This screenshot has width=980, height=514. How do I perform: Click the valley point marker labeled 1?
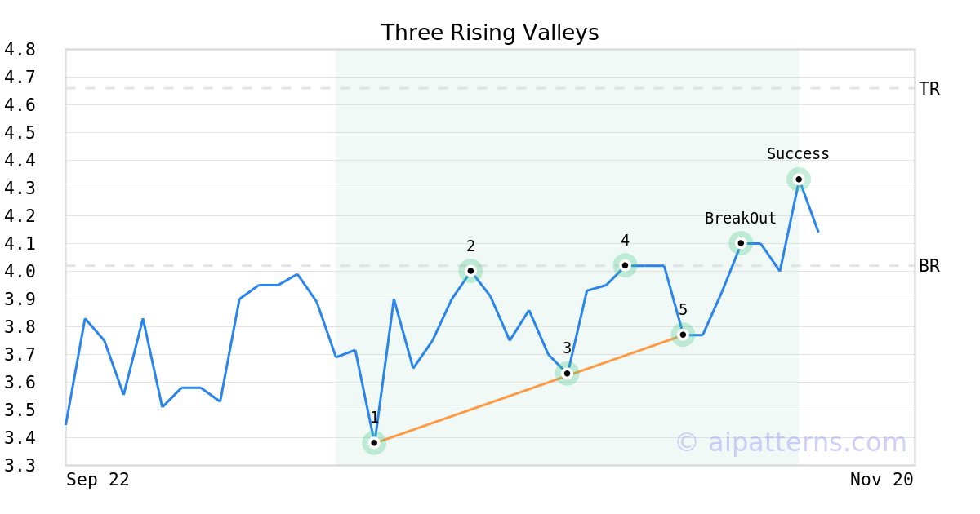pyautogui.click(x=374, y=443)
